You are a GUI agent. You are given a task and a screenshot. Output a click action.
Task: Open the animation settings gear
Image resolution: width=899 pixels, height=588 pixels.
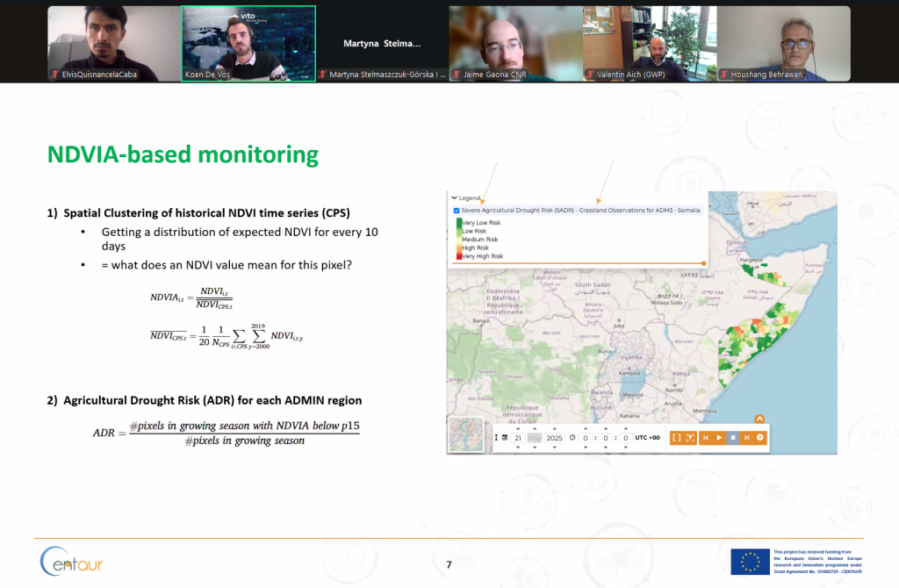point(761,437)
